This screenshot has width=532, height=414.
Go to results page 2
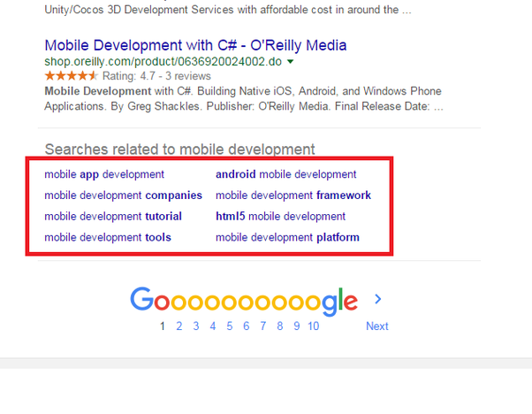coord(179,326)
